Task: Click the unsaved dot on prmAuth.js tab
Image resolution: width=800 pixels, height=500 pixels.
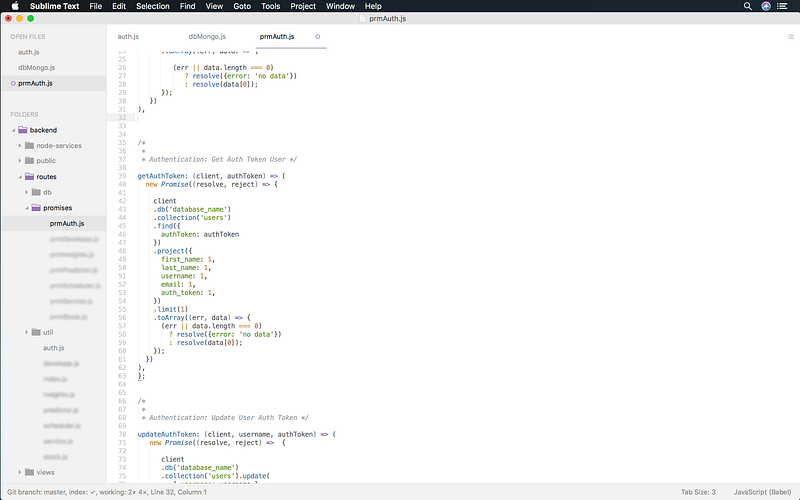Action: [317, 37]
